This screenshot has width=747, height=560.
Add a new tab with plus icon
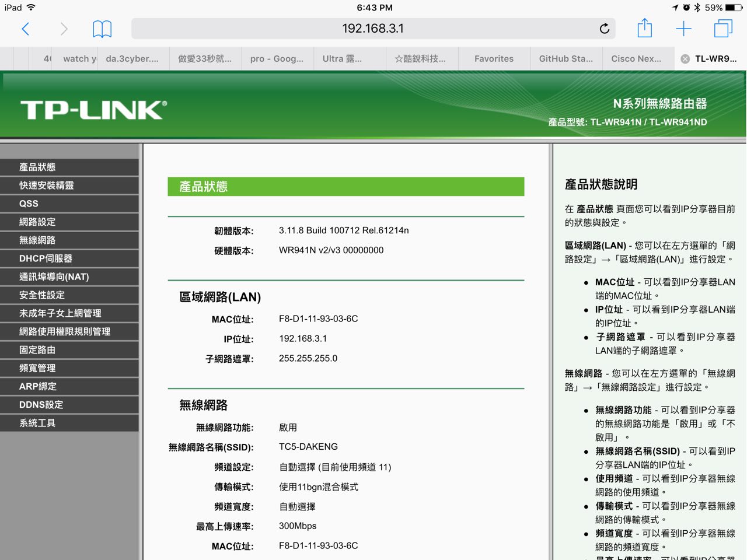[683, 29]
